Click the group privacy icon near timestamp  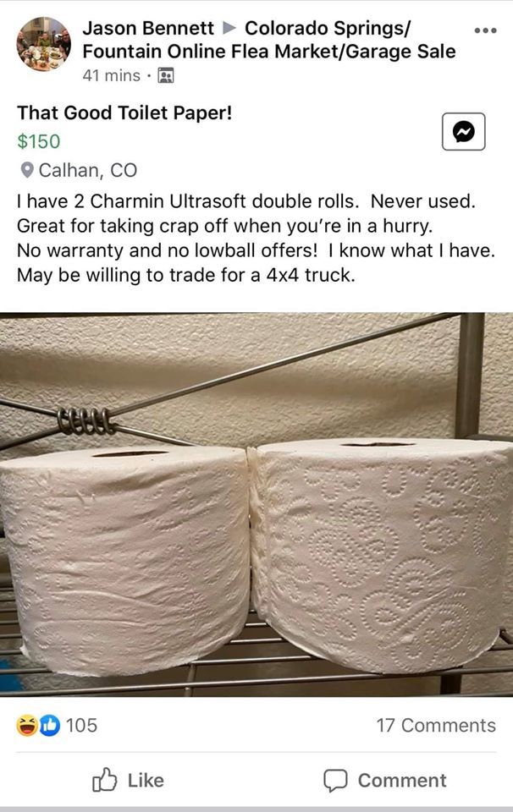tap(165, 75)
